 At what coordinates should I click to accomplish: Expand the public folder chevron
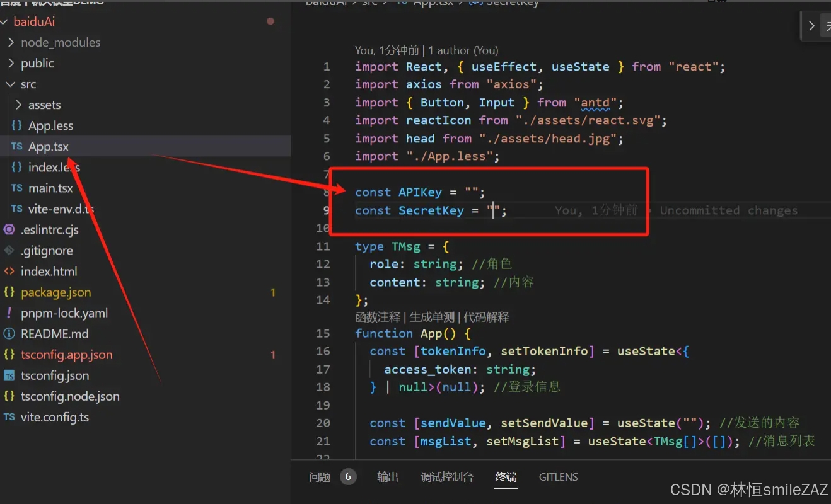11,63
